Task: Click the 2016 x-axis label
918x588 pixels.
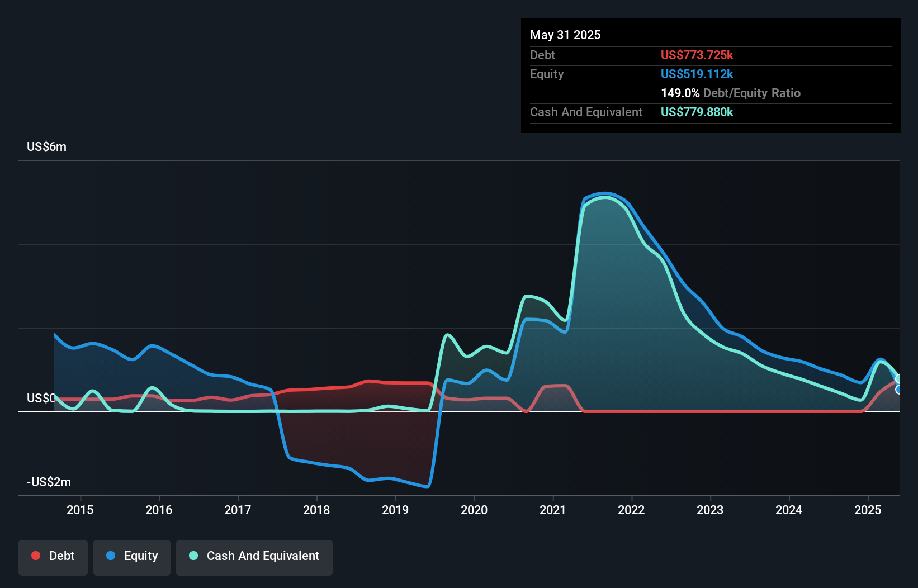Action: coord(159,510)
